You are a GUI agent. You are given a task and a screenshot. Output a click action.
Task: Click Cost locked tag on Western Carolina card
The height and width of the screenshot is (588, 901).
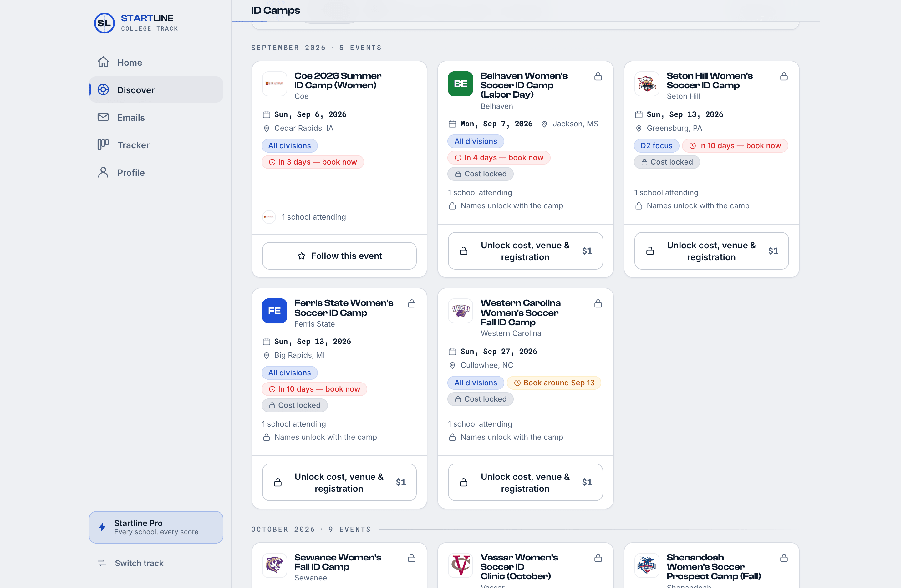481,399
